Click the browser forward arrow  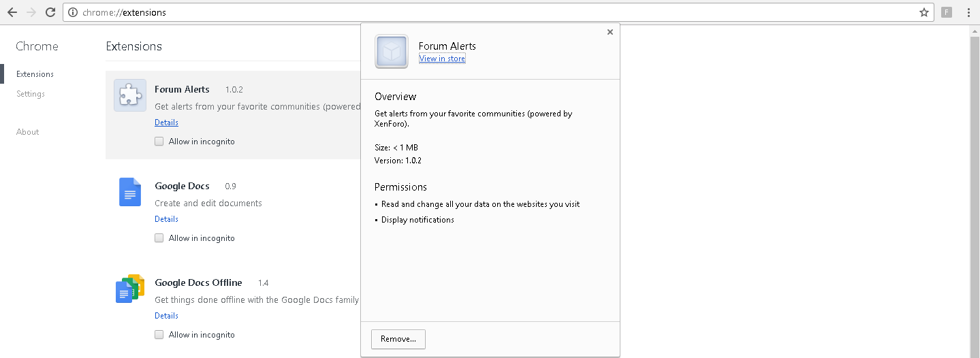[31, 12]
